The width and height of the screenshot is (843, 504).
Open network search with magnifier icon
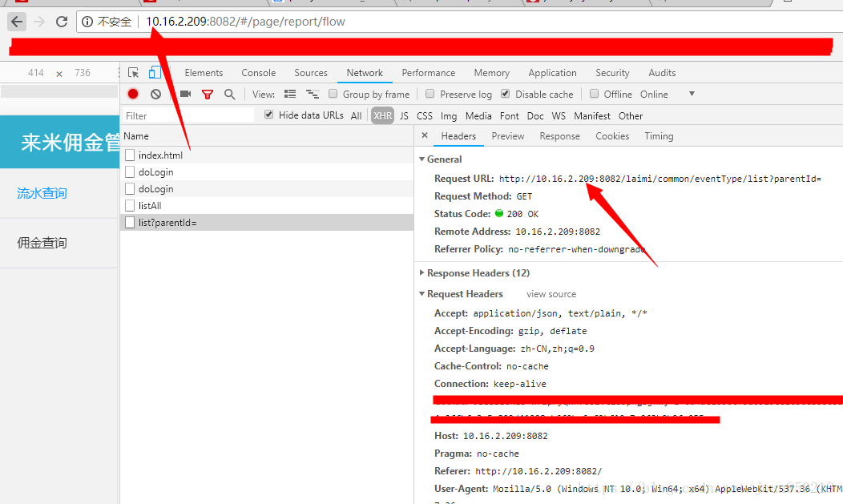229,94
